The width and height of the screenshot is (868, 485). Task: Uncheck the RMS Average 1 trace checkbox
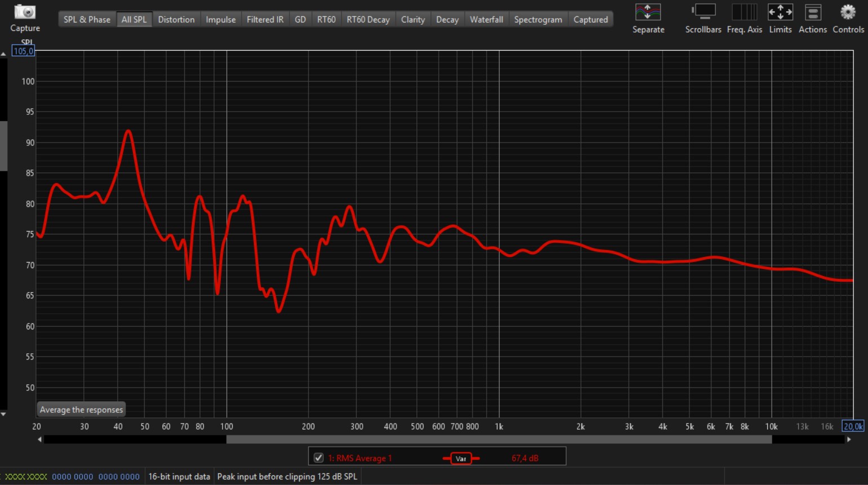tap(319, 458)
